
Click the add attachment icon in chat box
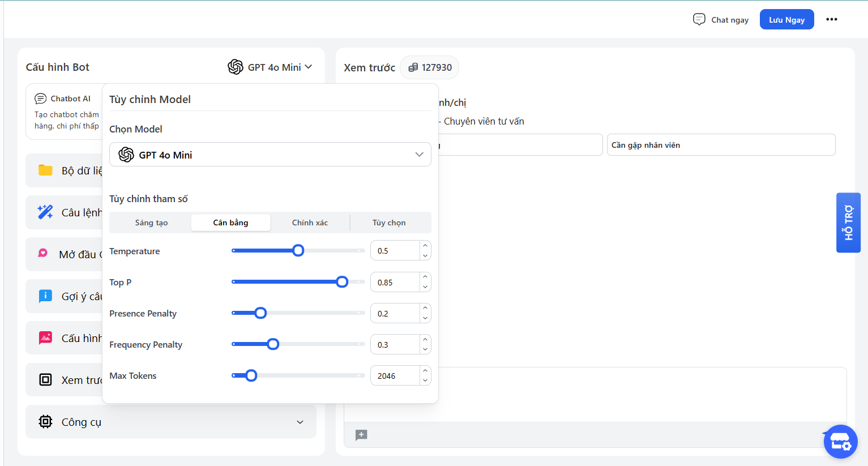pos(361,435)
